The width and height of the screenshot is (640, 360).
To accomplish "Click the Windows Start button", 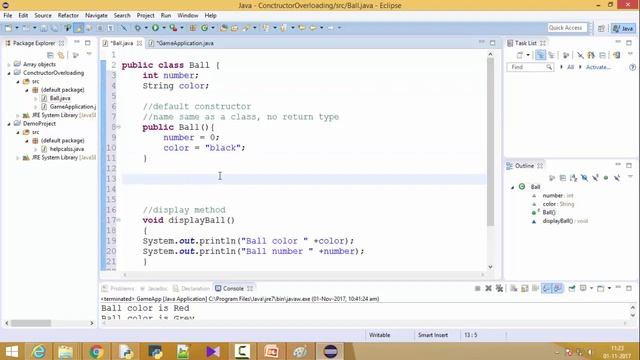I will pyautogui.click(x=11, y=351).
